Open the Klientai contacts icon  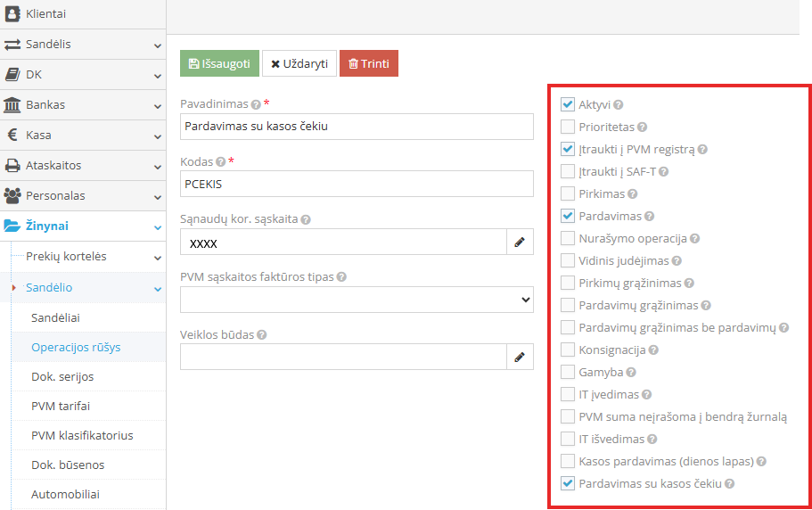(12, 13)
